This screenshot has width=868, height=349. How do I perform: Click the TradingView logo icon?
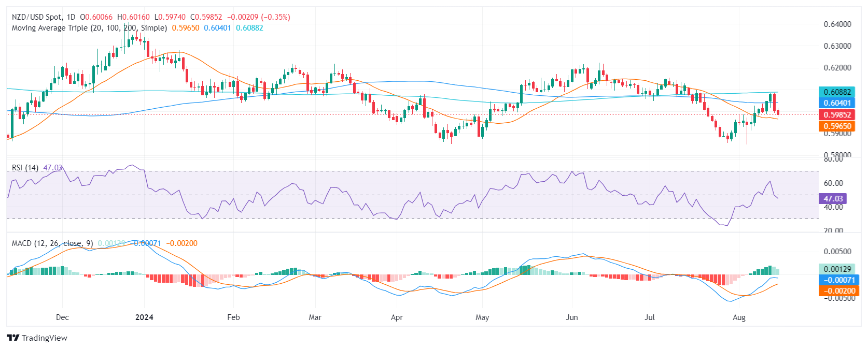13,338
